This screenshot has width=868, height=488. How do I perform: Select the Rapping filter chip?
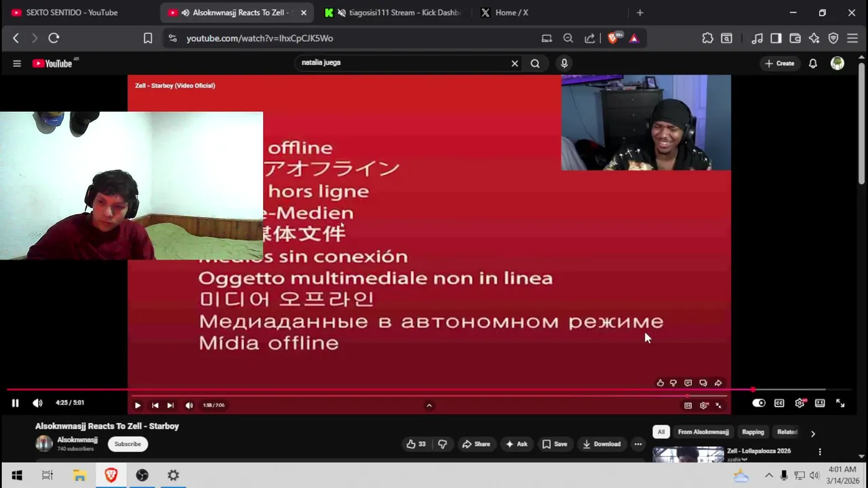[753, 432]
